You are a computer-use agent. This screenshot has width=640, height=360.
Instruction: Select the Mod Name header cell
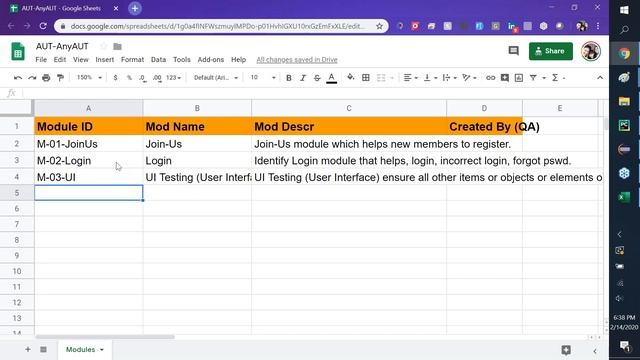197,127
